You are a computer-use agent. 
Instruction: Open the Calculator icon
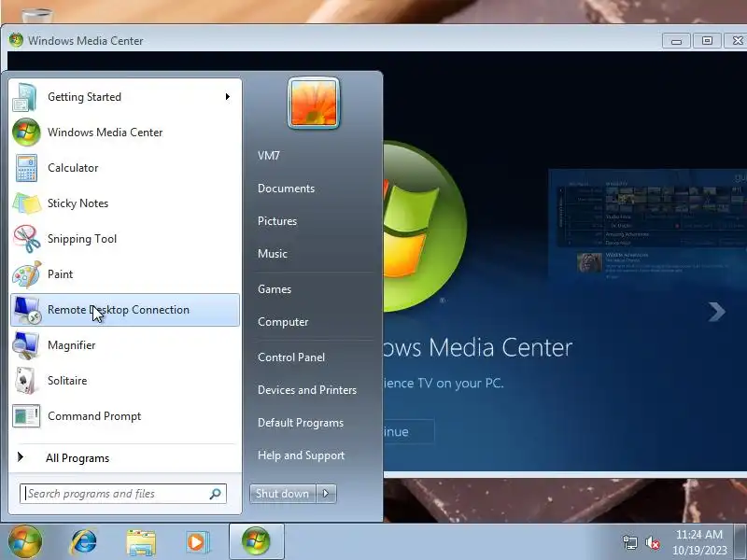(26, 168)
